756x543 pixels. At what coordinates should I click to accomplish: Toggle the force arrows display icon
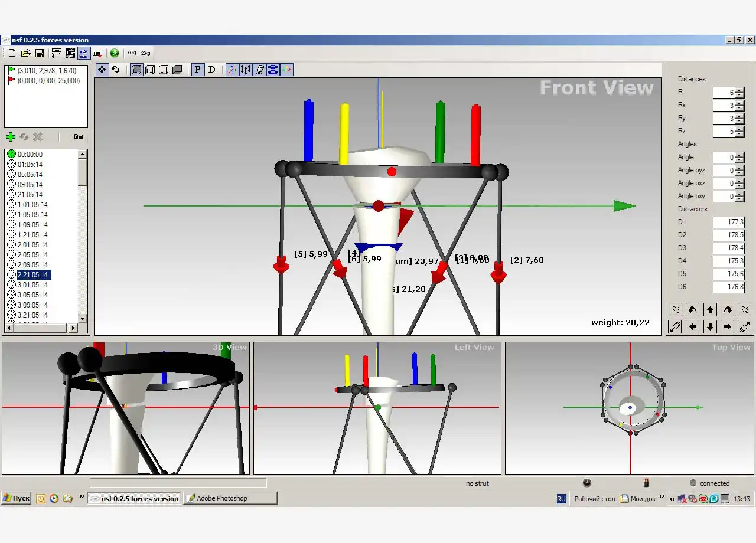coord(246,70)
